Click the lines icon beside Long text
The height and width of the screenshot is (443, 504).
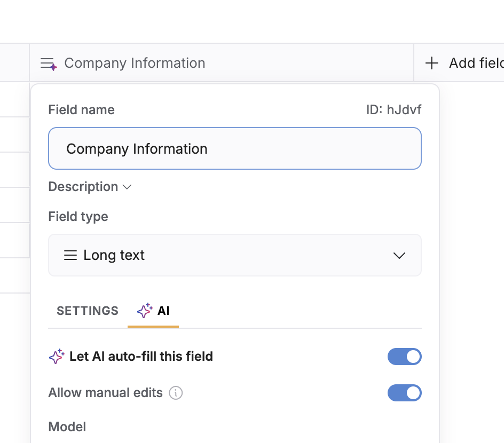(x=70, y=255)
